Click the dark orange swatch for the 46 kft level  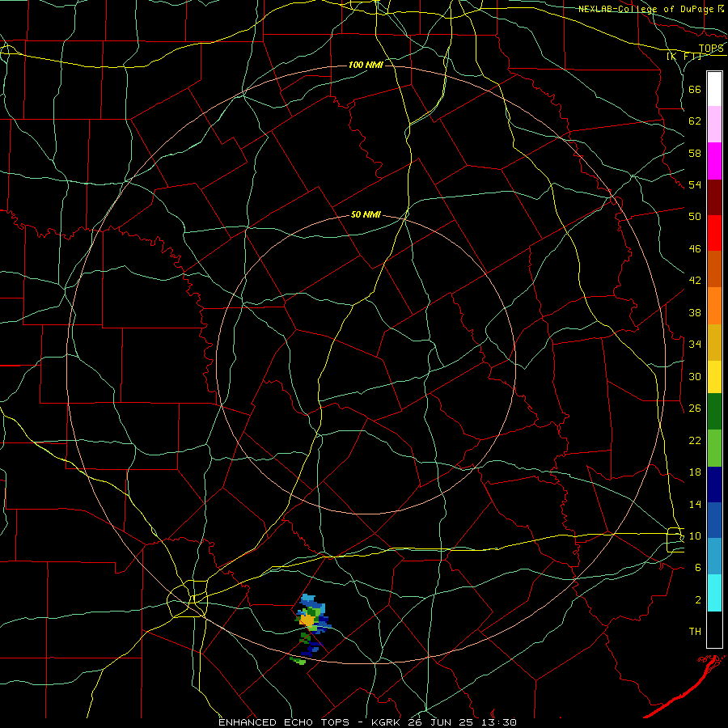[x=714, y=269]
